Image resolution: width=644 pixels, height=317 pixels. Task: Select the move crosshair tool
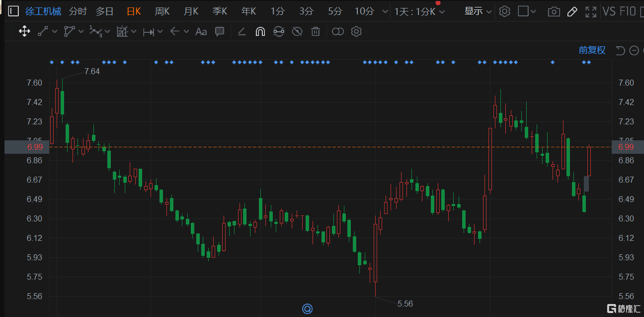click(x=24, y=32)
